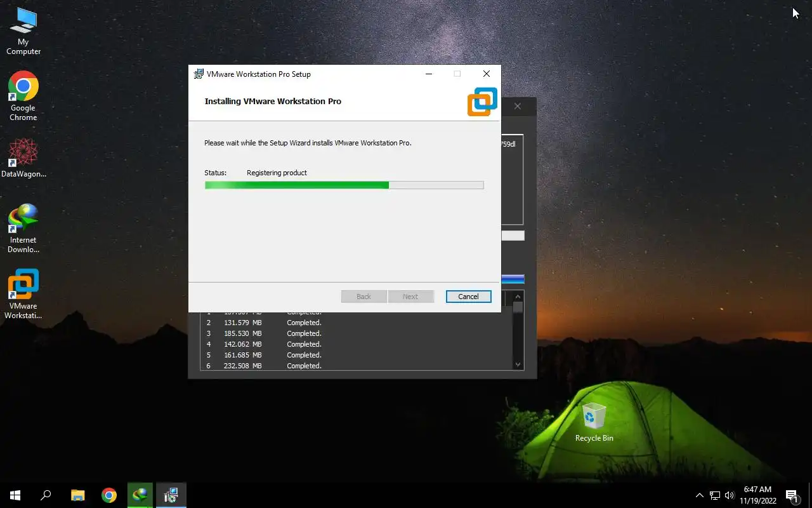Image resolution: width=812 pixels, height=508 pixels.
Task: Click the green installation progress bar
Action: [x=344, y=185]
